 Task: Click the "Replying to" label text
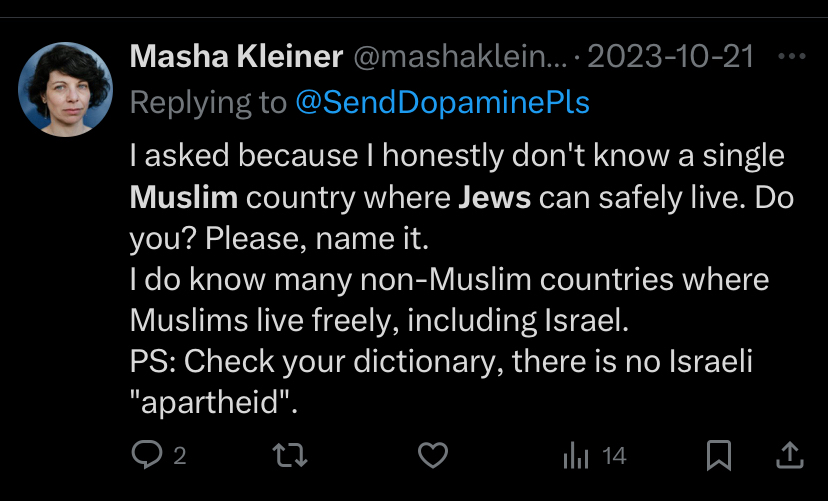coord(208,102)
